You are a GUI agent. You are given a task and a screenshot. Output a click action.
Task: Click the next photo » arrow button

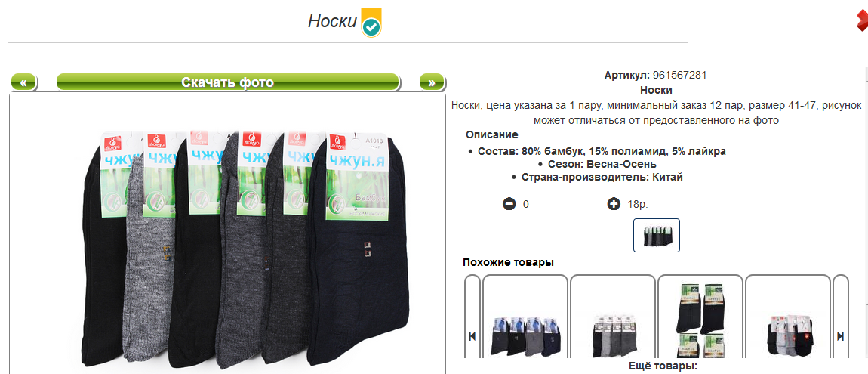point(432,82)
